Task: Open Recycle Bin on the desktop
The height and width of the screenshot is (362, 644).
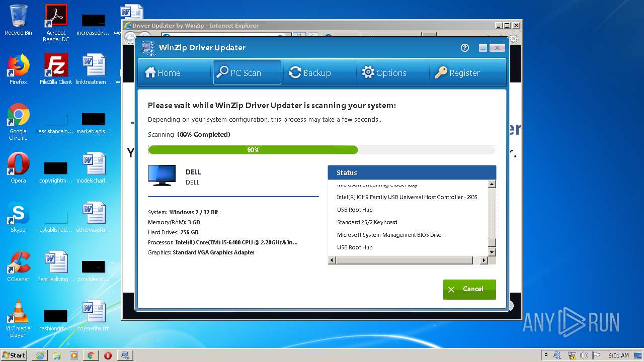Action: (18, 21)
